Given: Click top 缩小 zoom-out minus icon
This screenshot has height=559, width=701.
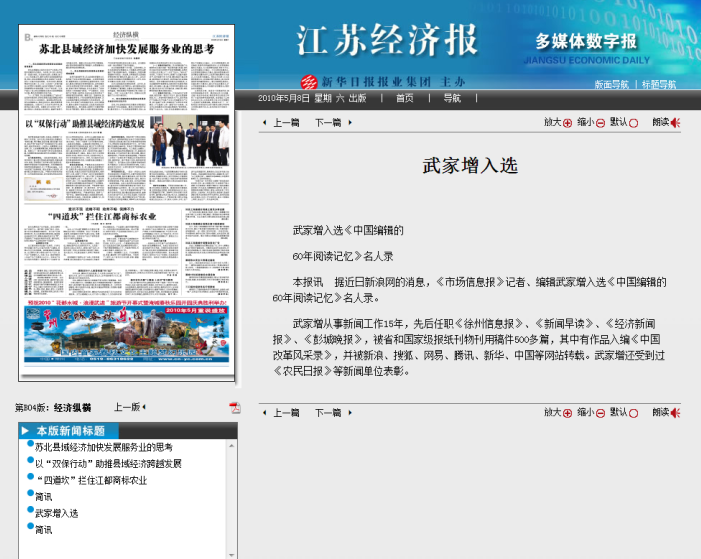Looking at the screenshot, I should point(600,123).
